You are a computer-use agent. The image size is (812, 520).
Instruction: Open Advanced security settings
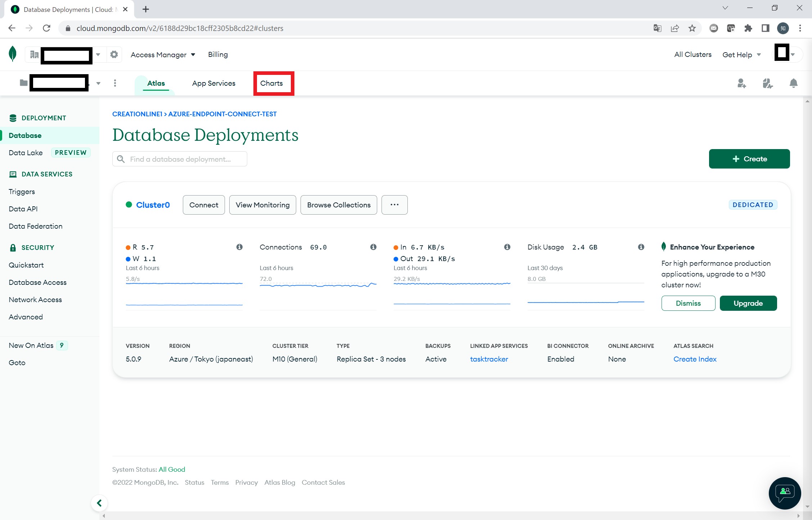pos(26,317)
